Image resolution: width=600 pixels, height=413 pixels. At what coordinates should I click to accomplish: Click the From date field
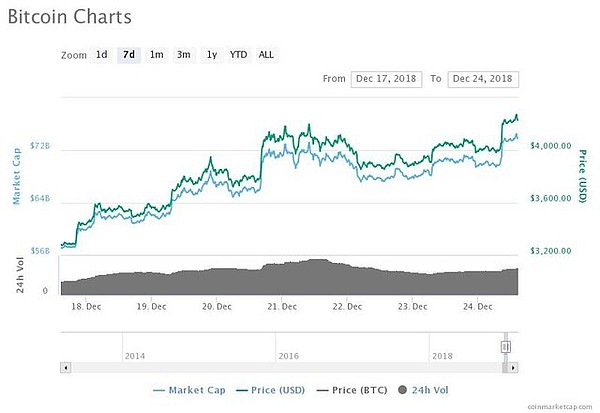tap(386, 79)
